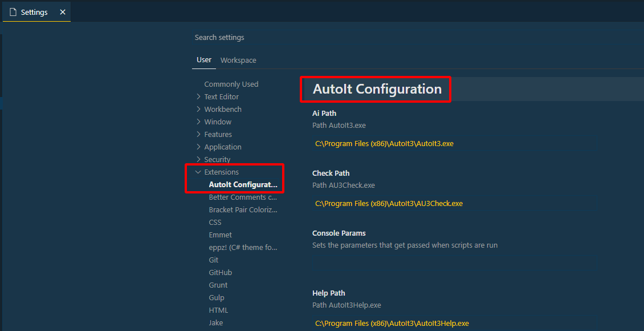Image resolution: width=644 pixels, height=331 pixels.
Task: Select Security in settings tree
Action: click(x=217, y=160)
